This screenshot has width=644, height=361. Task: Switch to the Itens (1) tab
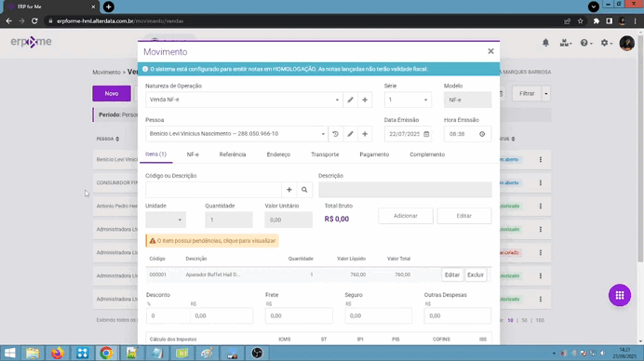155,154
